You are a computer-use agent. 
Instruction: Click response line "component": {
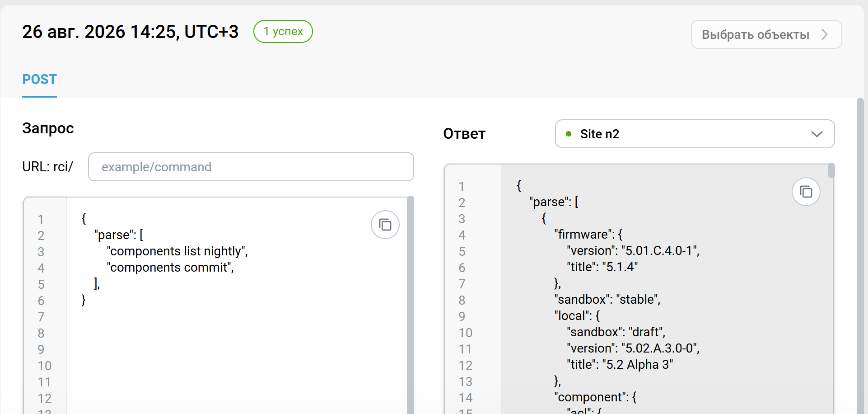pyautogui.click(x=595, y=397)
